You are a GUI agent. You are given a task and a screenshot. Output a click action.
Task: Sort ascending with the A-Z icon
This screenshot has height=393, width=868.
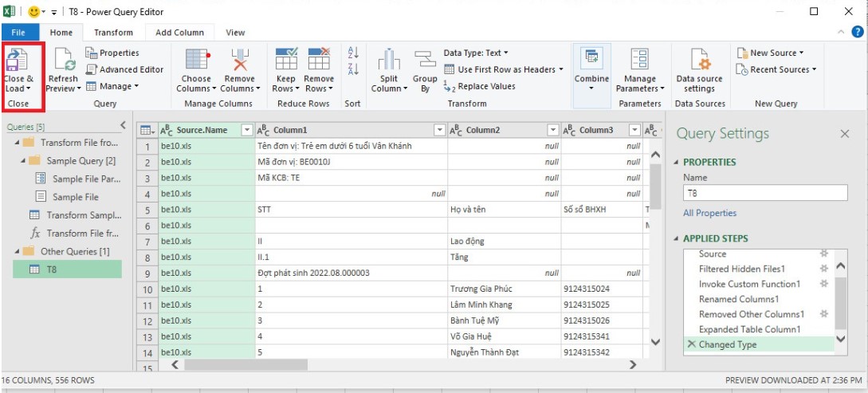pyautogui.click(x=353, y=53)
